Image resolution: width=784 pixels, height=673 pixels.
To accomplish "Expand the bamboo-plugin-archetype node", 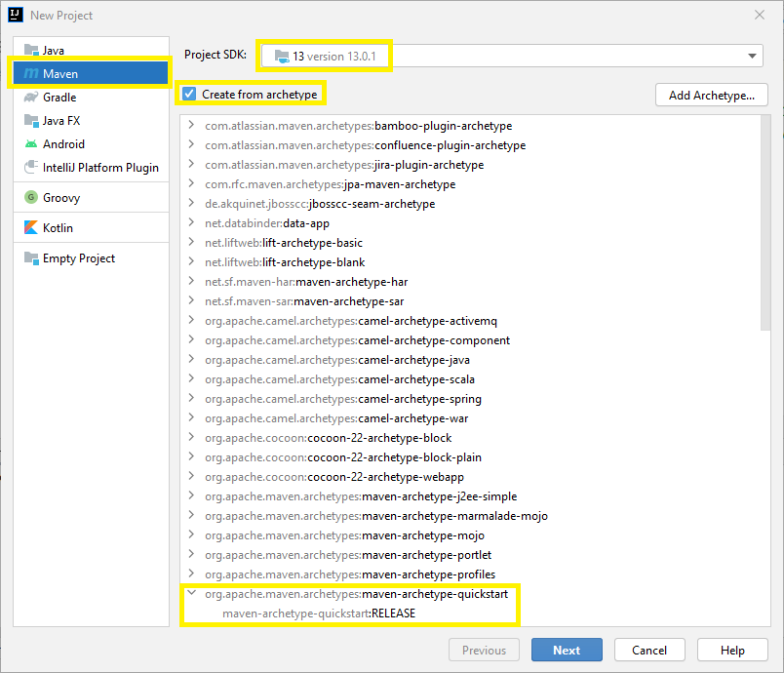I will click(x=191, y=125).
